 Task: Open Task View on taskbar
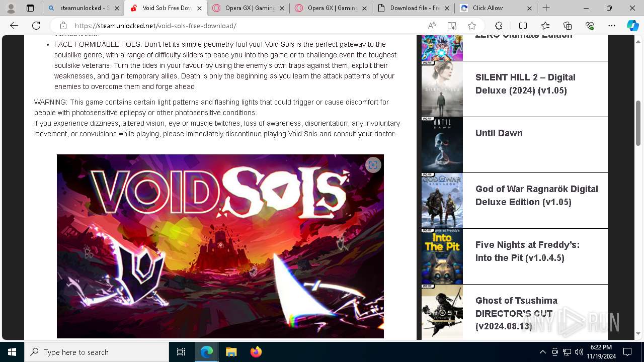click(x=181, y=352)
